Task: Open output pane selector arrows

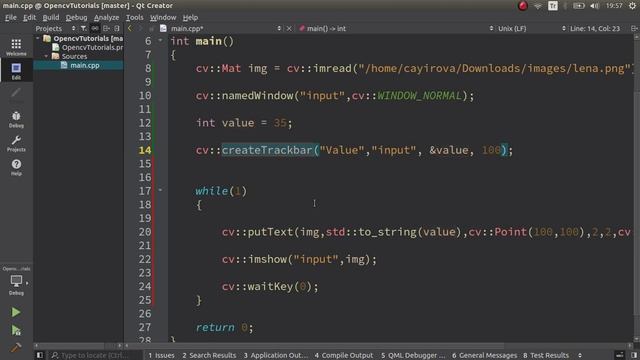Action: point(580,355)
